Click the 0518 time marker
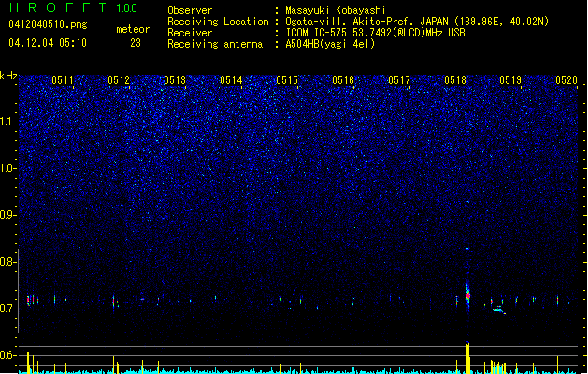This screenshot has height=374, width=588. click(x=455, y=80)
